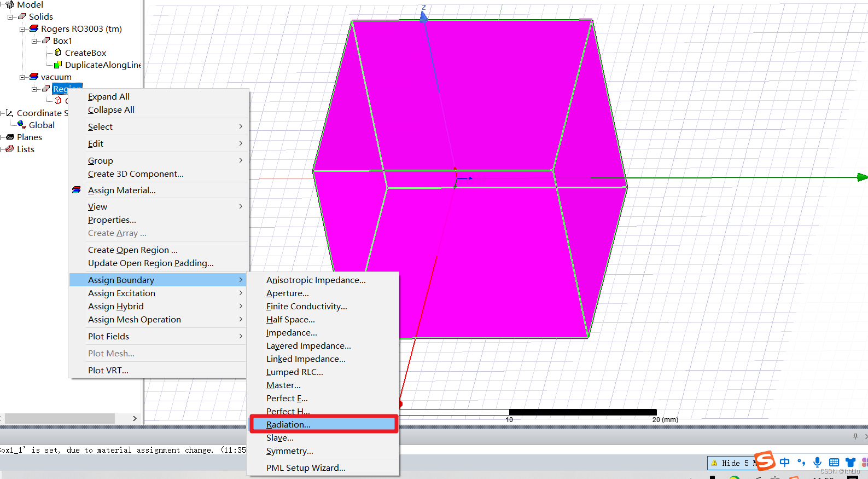Click the Coordinate Systems axes icon
868x479 pixels.
pyautogui.click(x=9, y=113)
